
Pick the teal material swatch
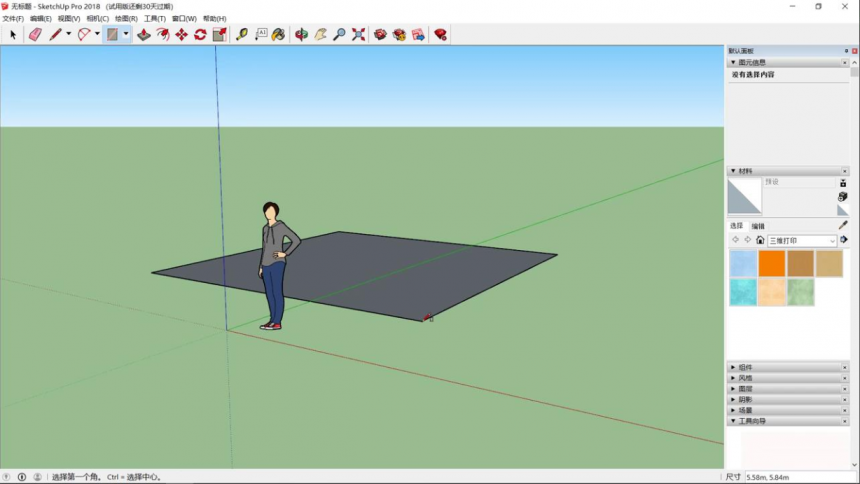pos(743,292)
